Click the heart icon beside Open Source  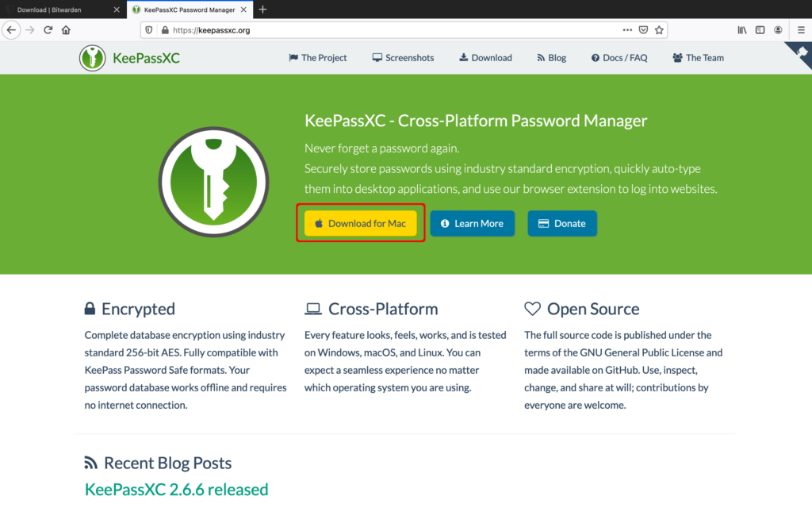point(532,309)
